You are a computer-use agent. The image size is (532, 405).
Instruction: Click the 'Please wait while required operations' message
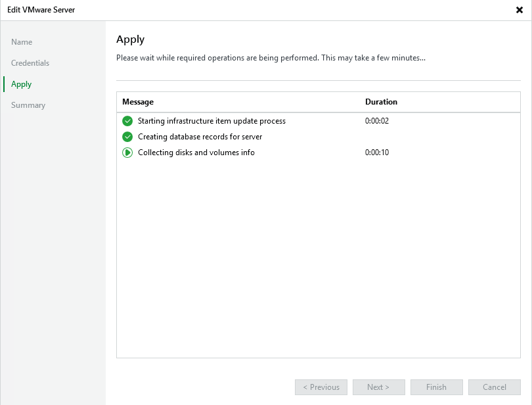click(271, 58)
